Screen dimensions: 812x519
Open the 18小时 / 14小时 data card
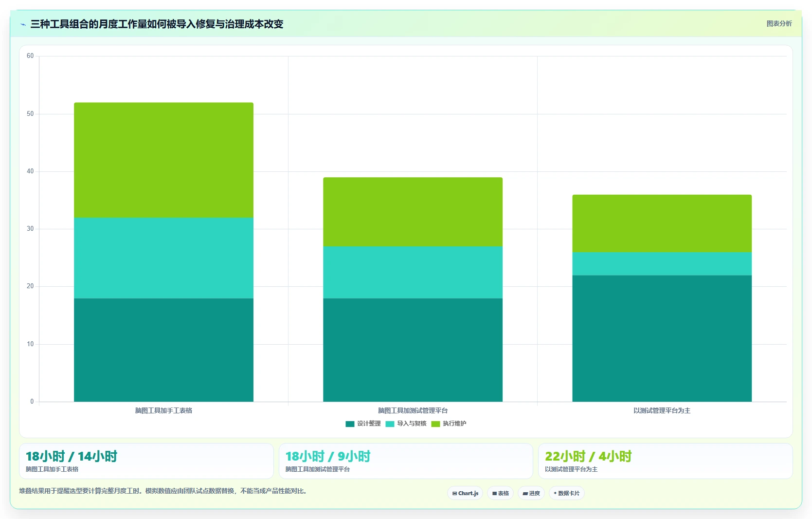tap(146, 461)
